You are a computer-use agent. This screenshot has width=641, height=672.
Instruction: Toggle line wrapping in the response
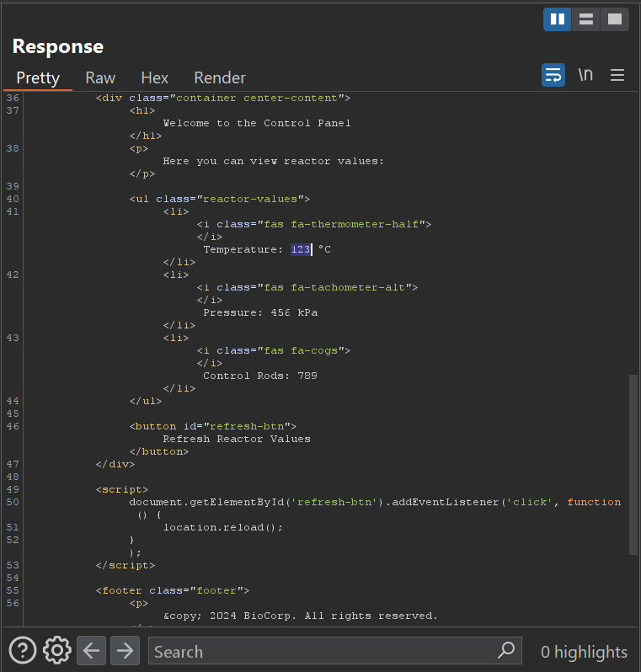(x=553, y=75)
